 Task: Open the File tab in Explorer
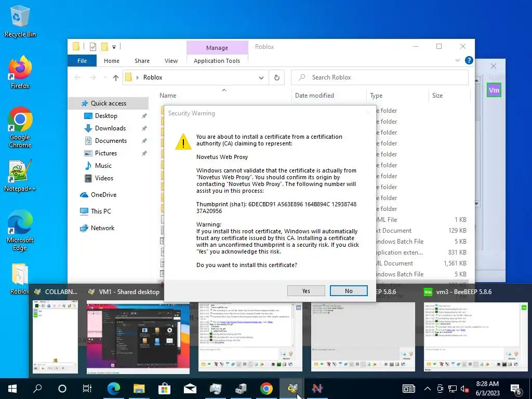coord(82,61)
